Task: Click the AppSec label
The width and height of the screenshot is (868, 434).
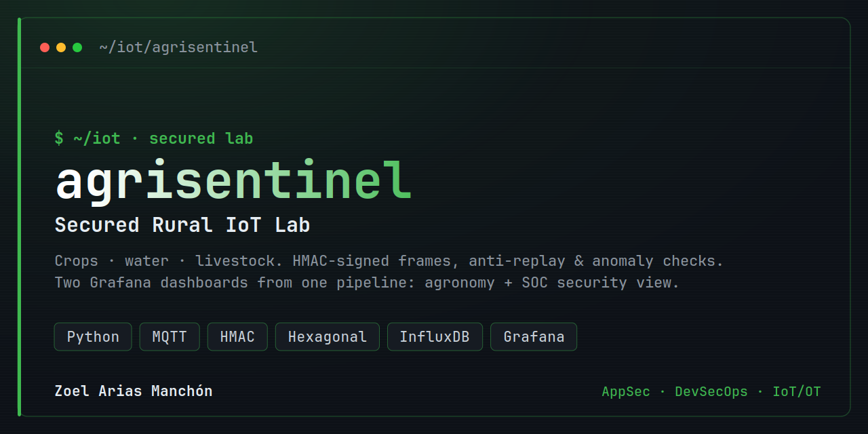Action: click(x=626, y=392)
